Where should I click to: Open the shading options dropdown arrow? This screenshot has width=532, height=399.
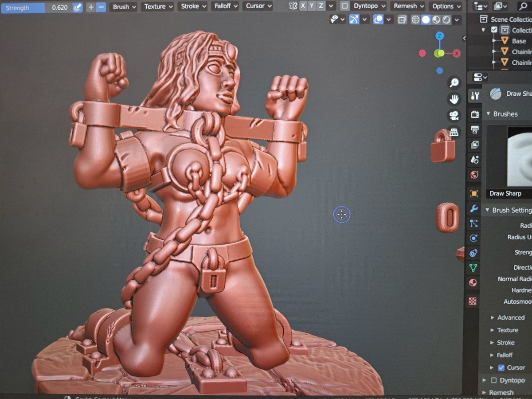click(x=457, y=20)
